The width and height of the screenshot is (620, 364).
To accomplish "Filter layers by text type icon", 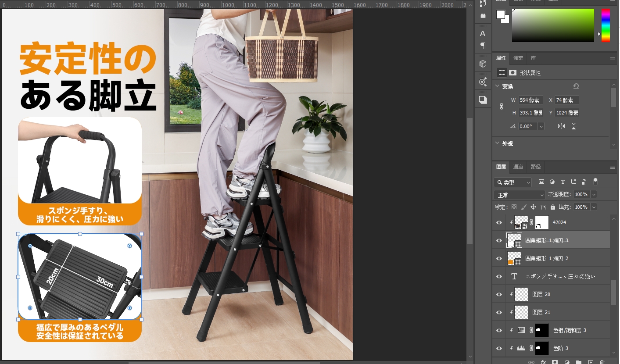I will (563, 182).
